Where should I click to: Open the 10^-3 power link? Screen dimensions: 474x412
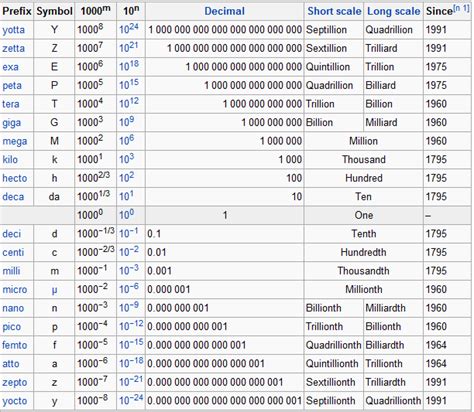129,270
